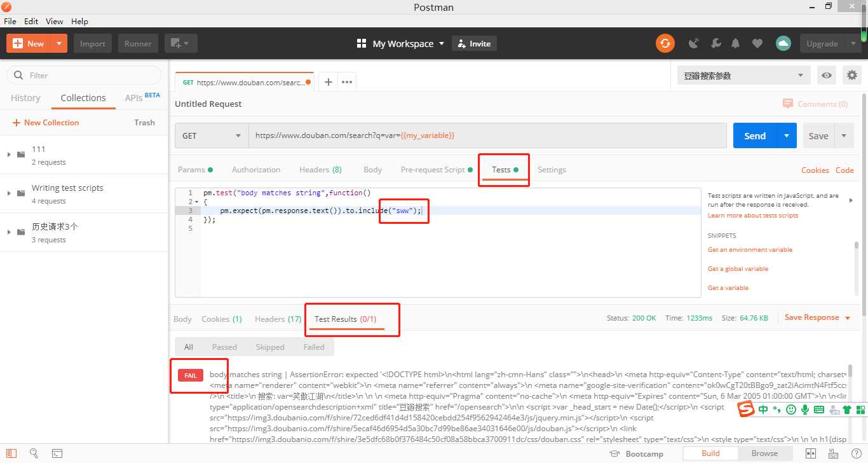Switch to Build mode toggle
Viewport: 868px width, 463px height.
click(710, 453)
